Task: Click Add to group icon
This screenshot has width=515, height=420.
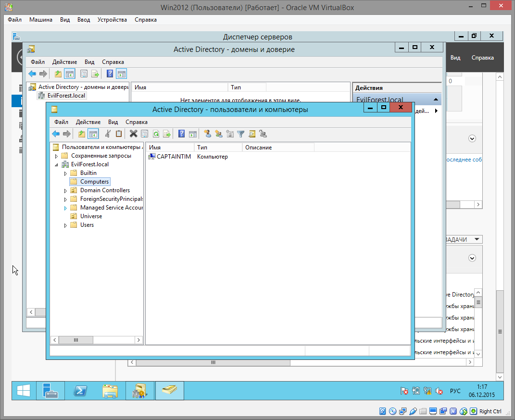Action: (x=263, y=134)
